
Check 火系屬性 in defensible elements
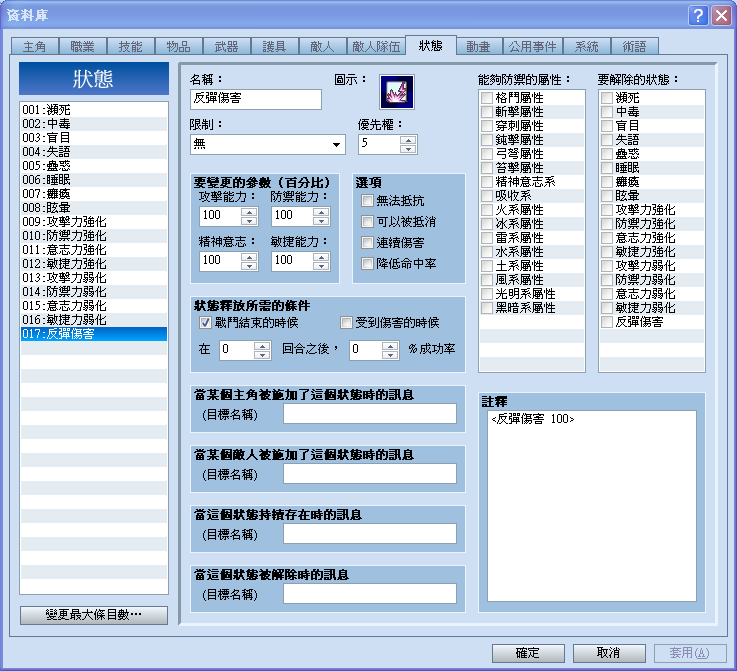487,210
